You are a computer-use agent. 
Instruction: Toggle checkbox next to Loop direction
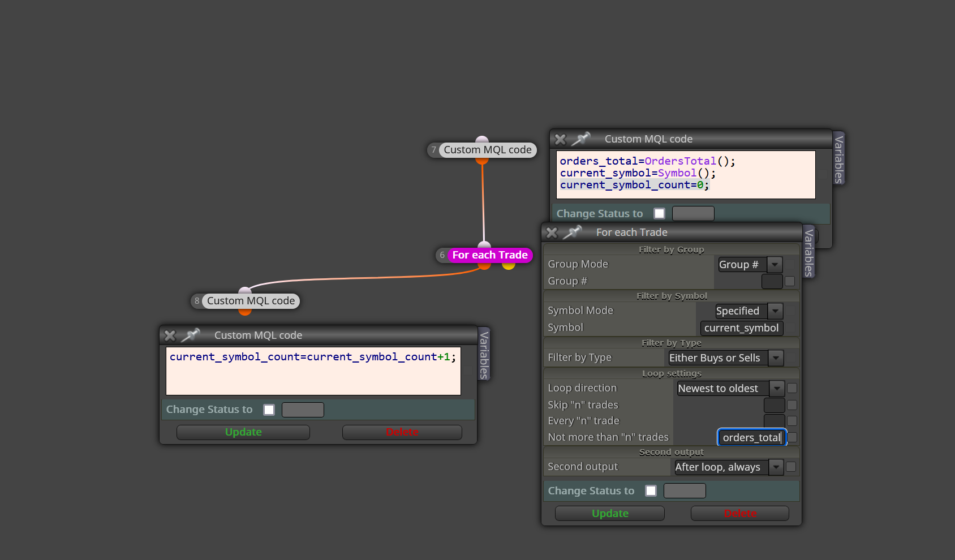pyautogui.click(x=792, y=388)
